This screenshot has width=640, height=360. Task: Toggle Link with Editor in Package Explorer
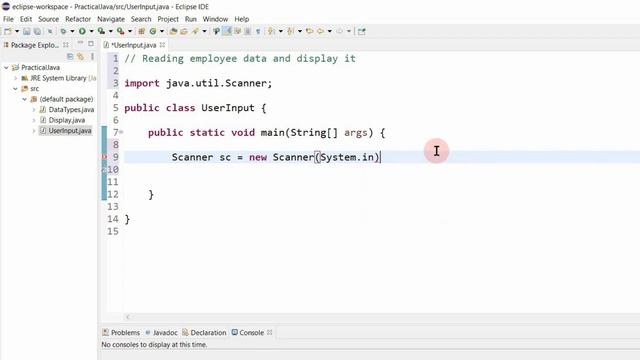pos(80,57)
